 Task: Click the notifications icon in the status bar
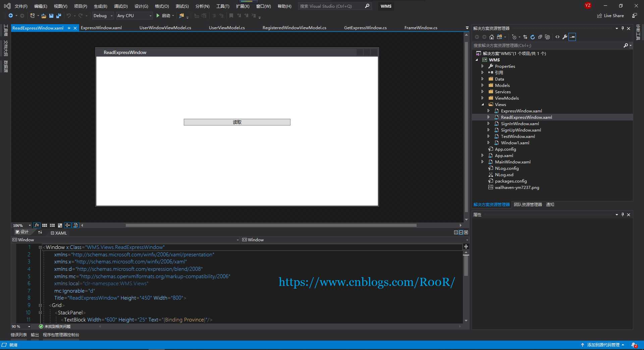634,345
